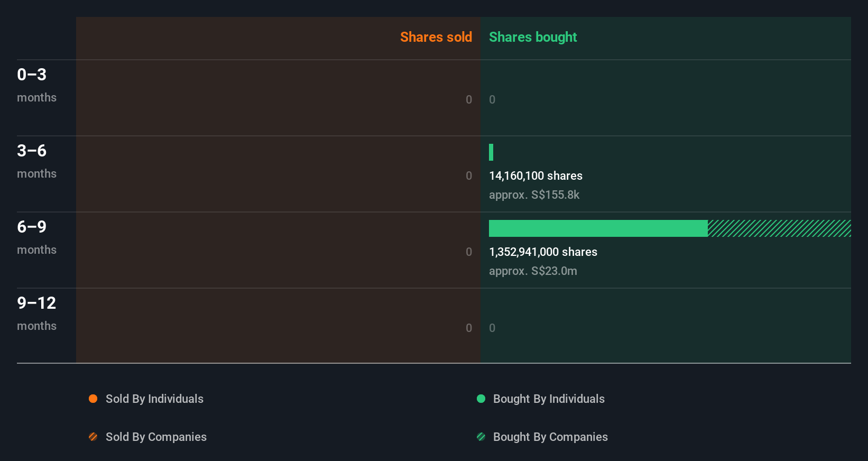
Task: Click the striped Bought By Companies legend icon
Action: click(x=481, y=437)
